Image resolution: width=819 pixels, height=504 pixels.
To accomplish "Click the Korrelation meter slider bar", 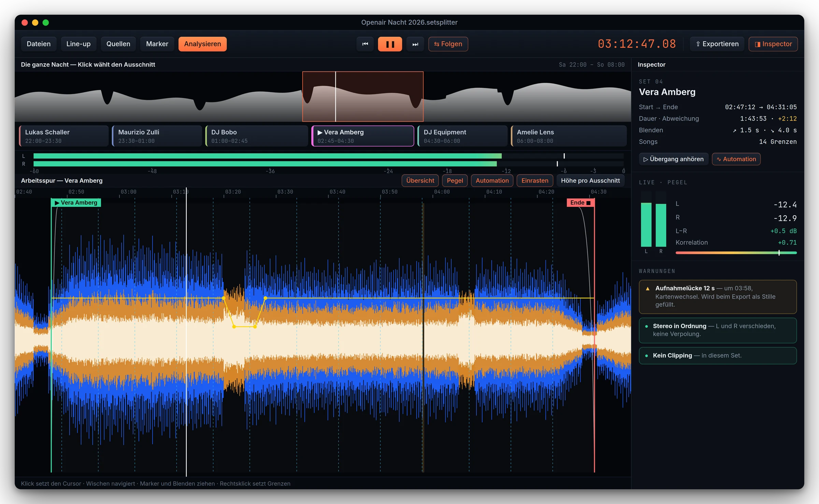I will click(736, 253).
